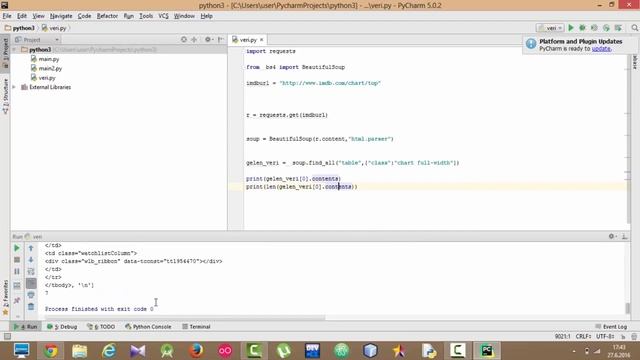The width and height of the screenshot is (640, 360).
Task: Rerun veri in the Run panel
Action: coord(17,248)
